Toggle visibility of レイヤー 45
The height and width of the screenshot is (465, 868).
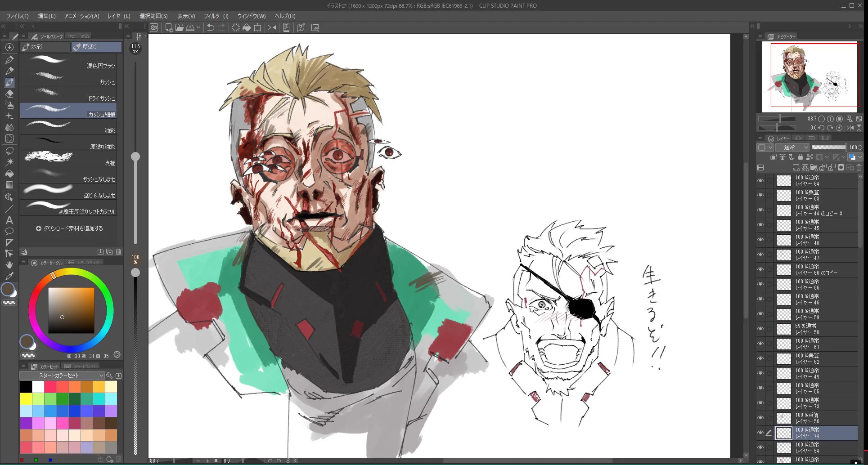(760, 225)
